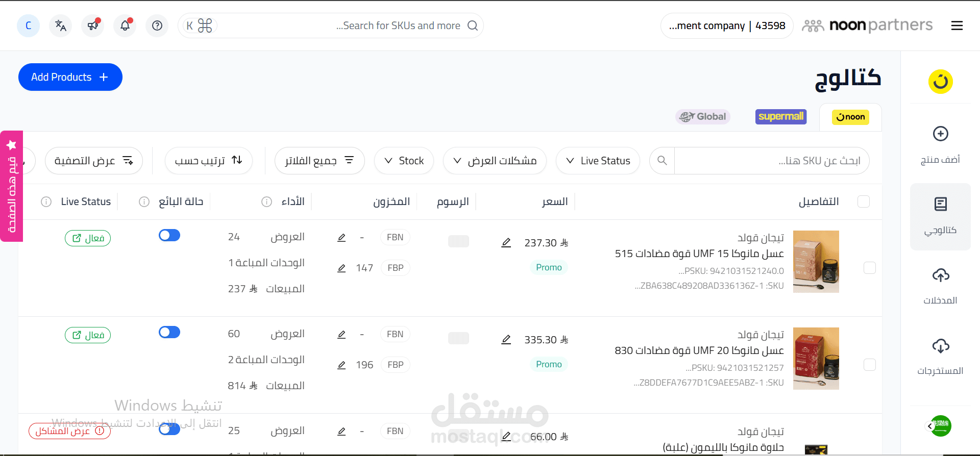Open the Stock filter dropdown
The image size is (980, 456).
point(404,161)
